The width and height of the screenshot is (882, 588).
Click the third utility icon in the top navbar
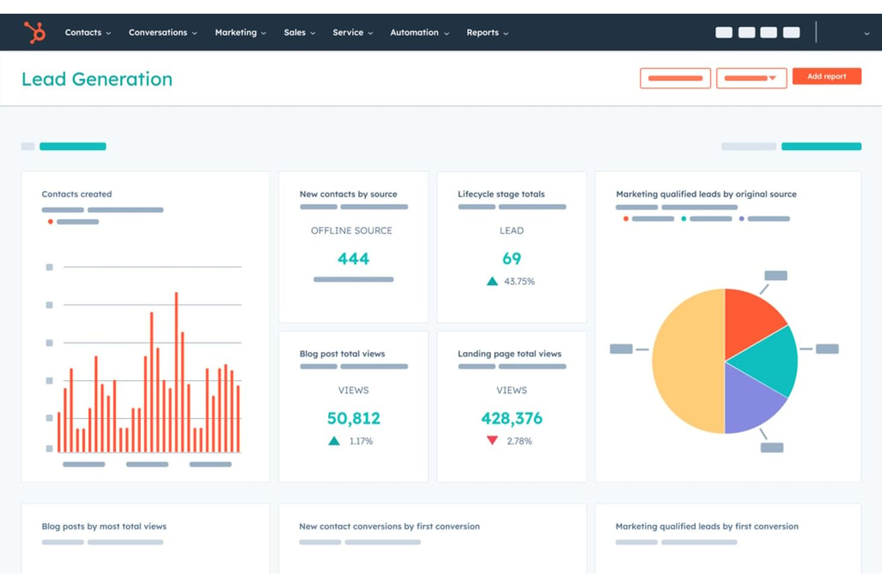[768, 32]
